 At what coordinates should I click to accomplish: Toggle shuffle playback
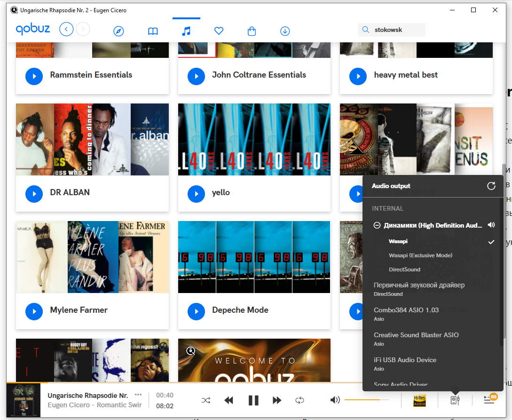[x=206, y=400]
